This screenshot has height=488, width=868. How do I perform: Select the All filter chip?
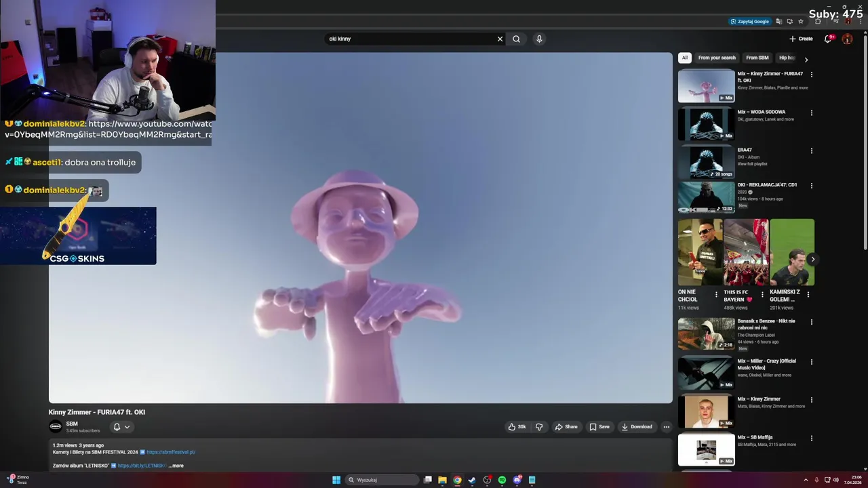tap(685, 58)
